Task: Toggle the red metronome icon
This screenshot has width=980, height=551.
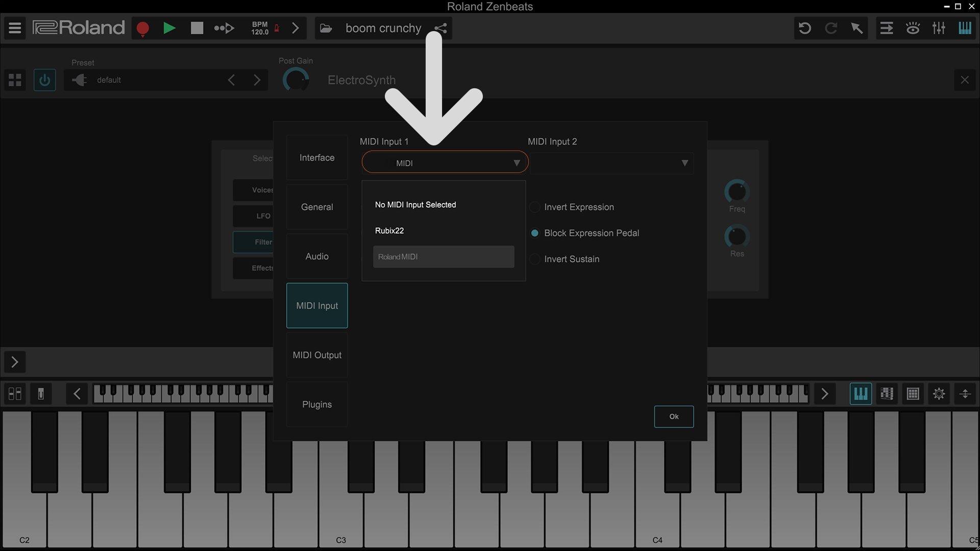Action: [x=277, y=28]
